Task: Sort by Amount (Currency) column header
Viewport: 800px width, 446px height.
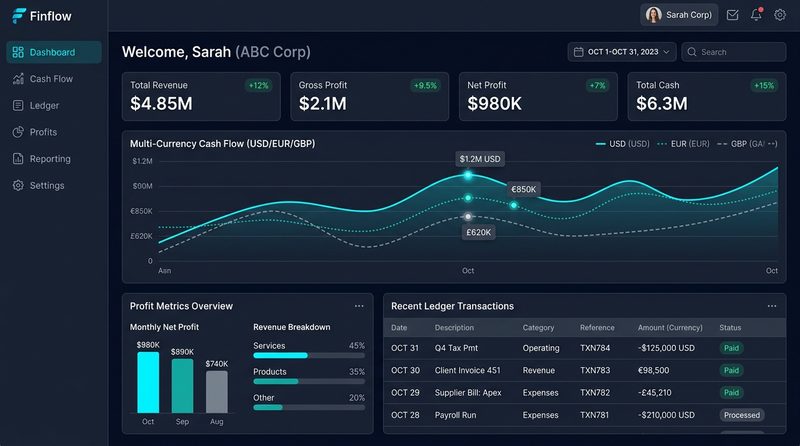Action: coord(670,328)
